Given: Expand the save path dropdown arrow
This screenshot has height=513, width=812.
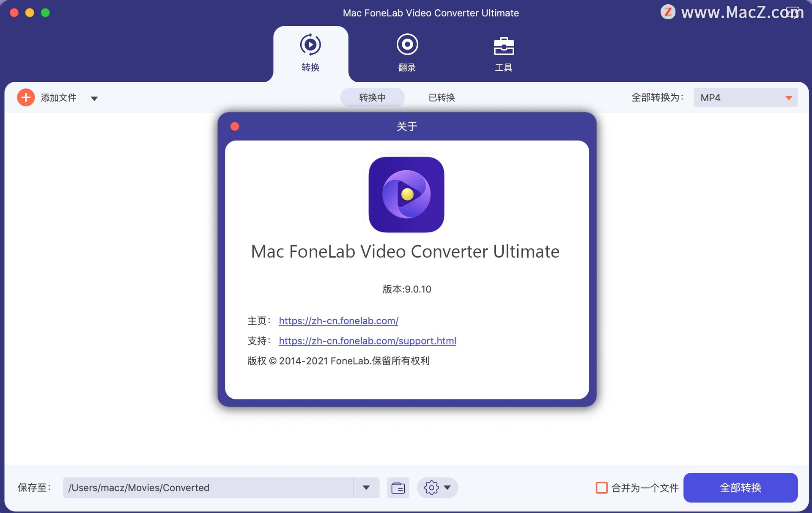Looking at the screenshot, I should (366, 488).
